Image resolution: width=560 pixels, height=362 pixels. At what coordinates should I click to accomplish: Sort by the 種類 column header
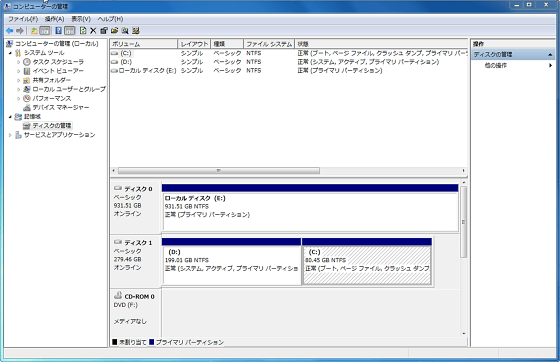pos(227,44)
